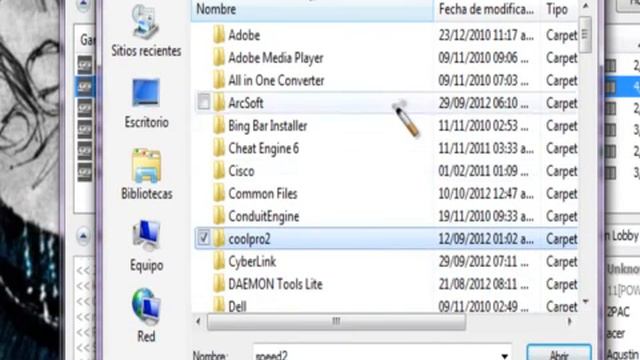
Task: Select the Bing Bar Installer folder icon
Action: (x=219, y=125)
